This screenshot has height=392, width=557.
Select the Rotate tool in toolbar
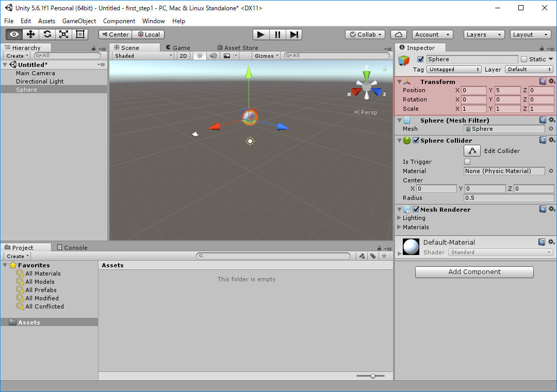coord(47,35)
